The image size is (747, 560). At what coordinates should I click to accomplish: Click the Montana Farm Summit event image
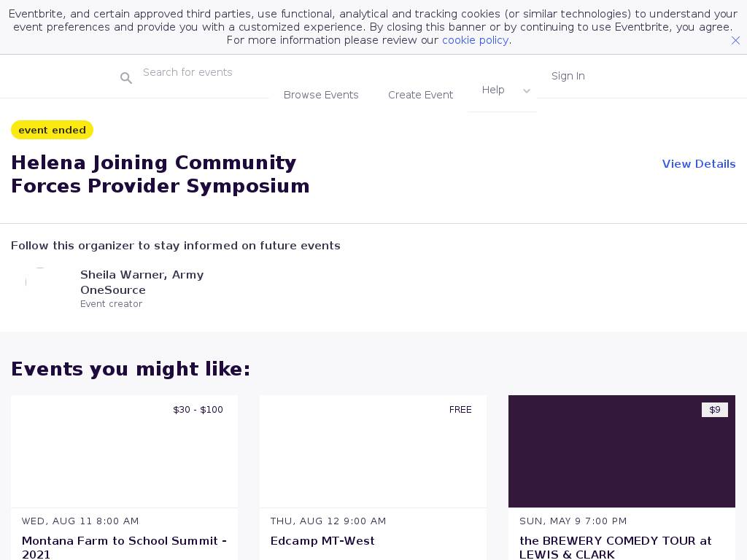[x=124, y=452]
